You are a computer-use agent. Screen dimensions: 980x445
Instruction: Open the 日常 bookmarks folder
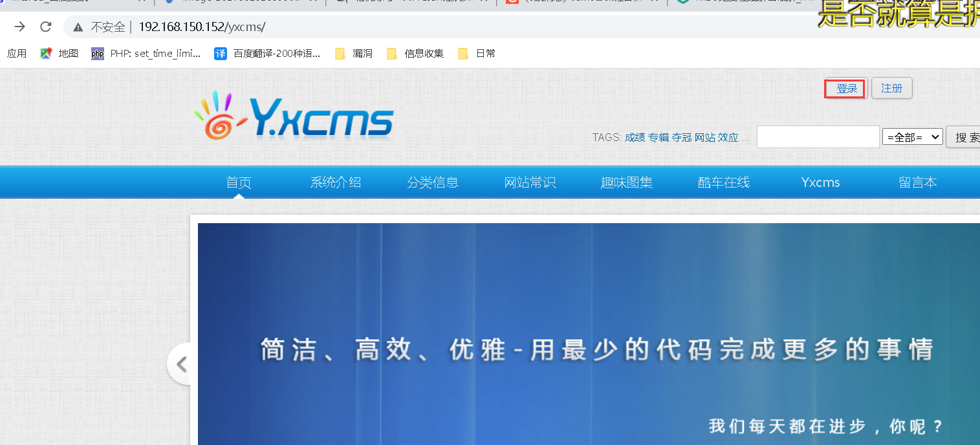[477, 53]
